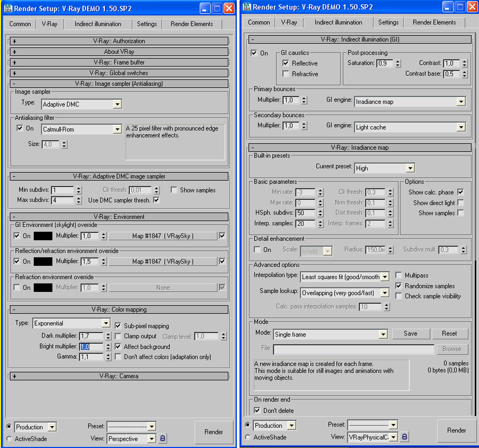Switch to Render Elements tab in right window

pyautogui.click(x=434, y=22)
